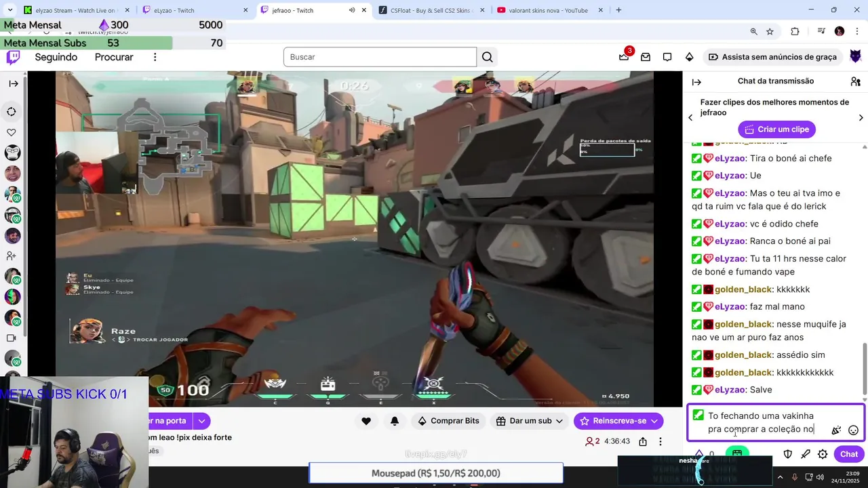Image resolution: width=868 pixels, height=488 pixels.
Task: Click the Chrome zoom magnifier icon
Action: 753,31
